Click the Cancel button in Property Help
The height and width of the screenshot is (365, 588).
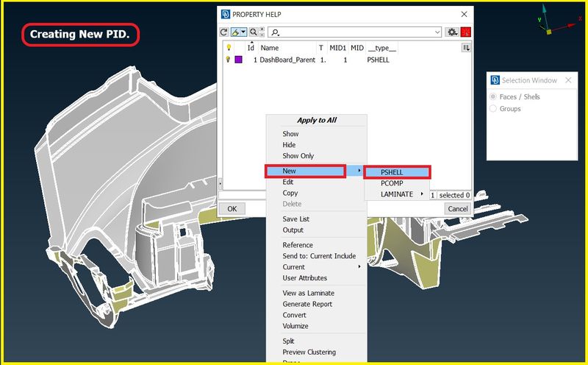point(457,209)
